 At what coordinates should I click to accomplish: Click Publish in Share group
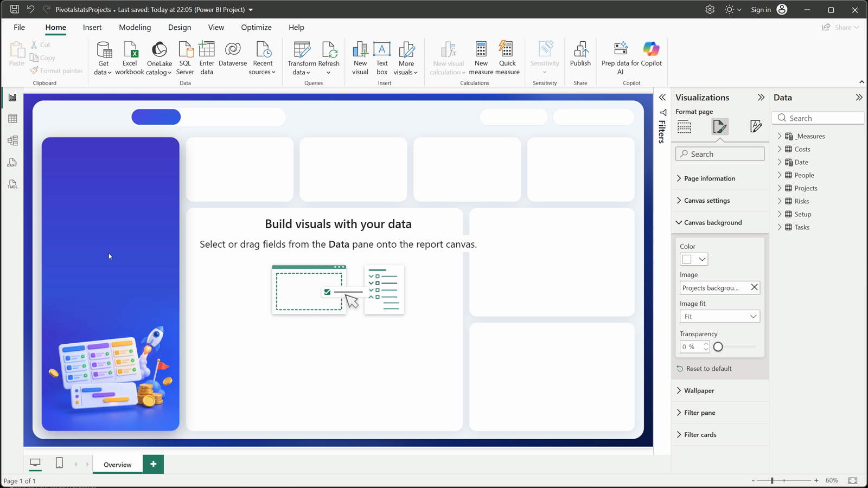pyautogui.click(x=580, y=54)
